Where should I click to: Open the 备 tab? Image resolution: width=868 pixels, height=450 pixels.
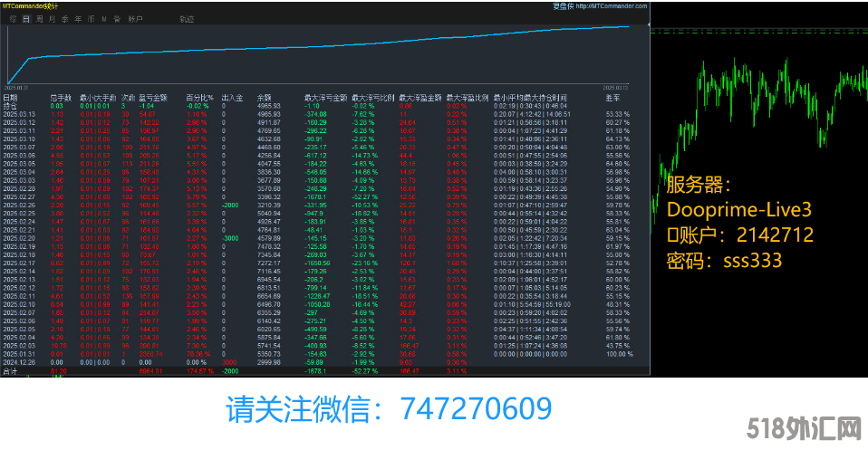pos(117,19)
